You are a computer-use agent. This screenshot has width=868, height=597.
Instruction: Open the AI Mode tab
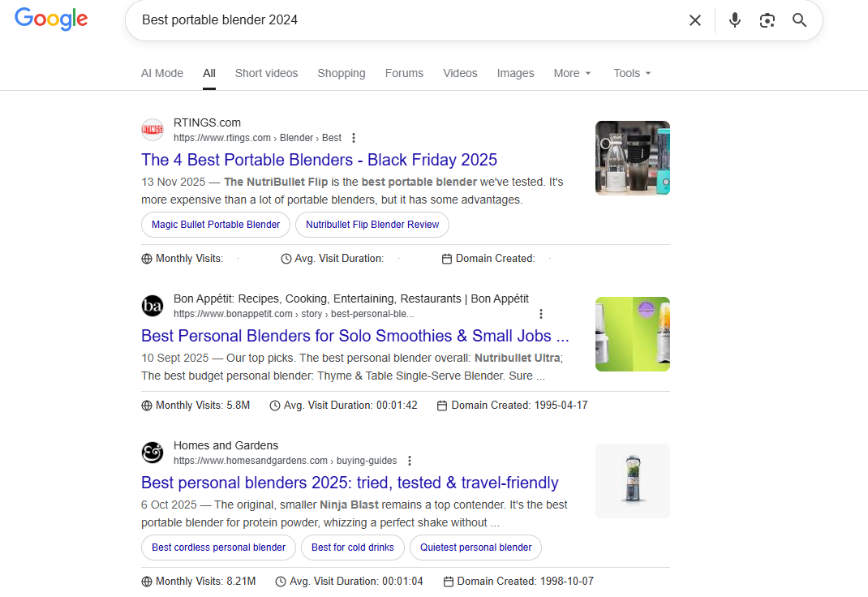click(162, 73)
